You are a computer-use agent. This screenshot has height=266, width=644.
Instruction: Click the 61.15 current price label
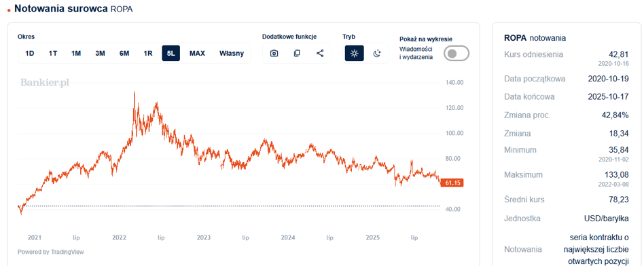point(452,183)
